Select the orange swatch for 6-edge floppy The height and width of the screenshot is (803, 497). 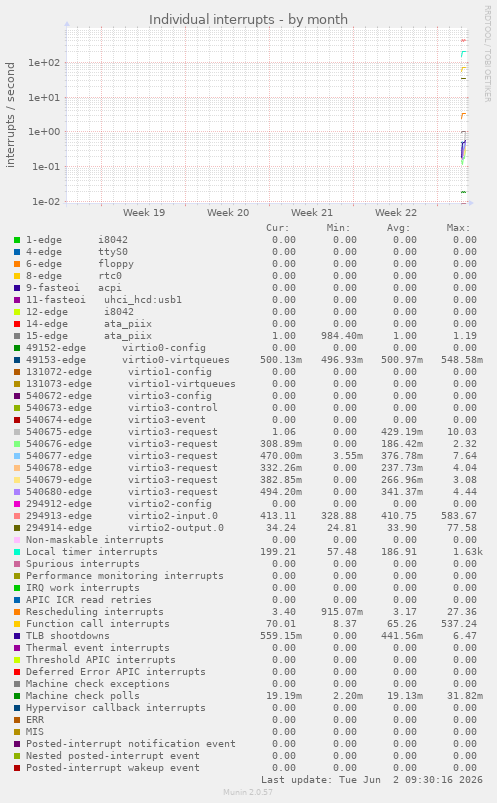(17, 264)
